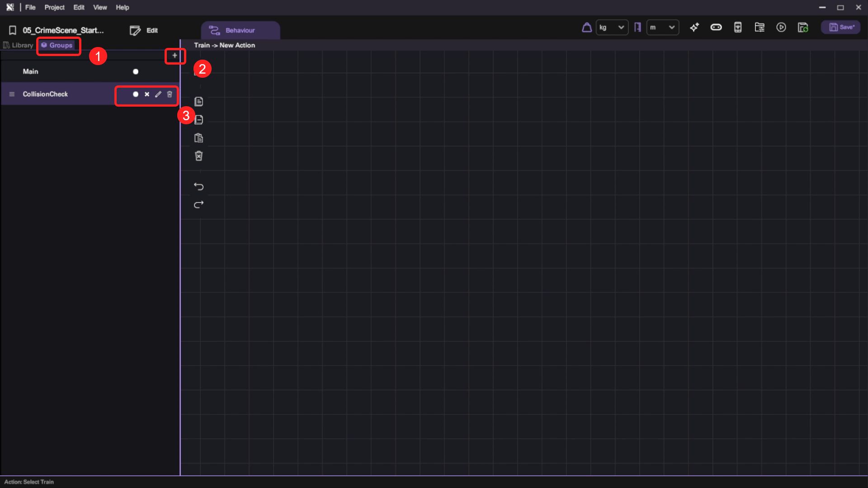
Task: Click the undo arrow icon
Action: tap(198, 187)
